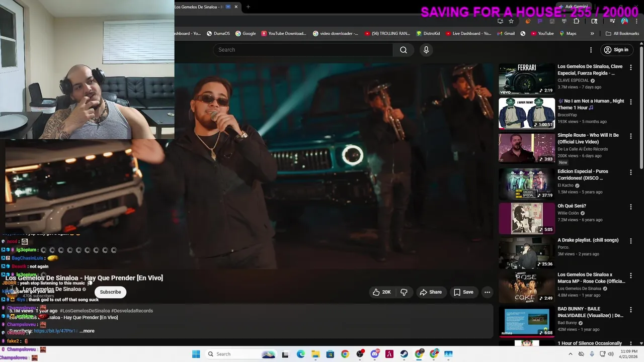The height and width of the screenshot is (362, 644).
Task: Open Discord from taskbar
Action: tap(374, 354)
